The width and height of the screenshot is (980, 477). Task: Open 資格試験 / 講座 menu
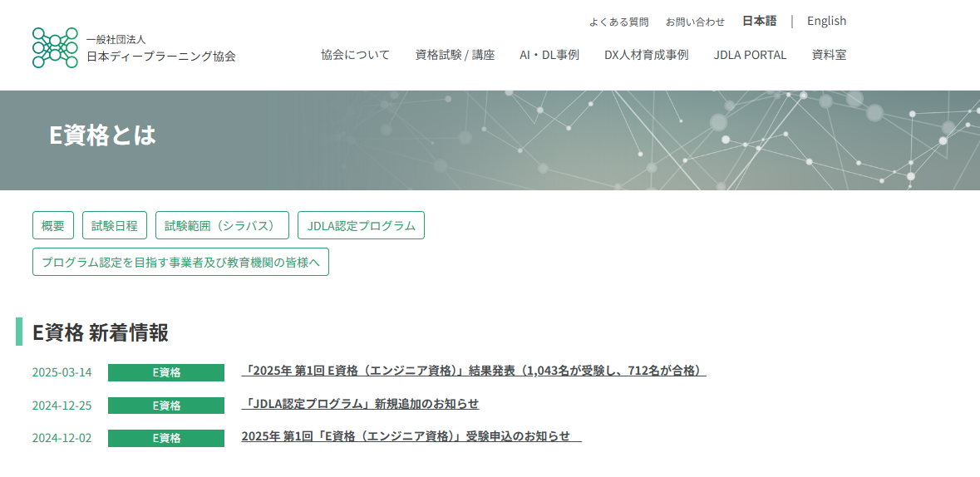pyautogui.click(x=455, y=55)
